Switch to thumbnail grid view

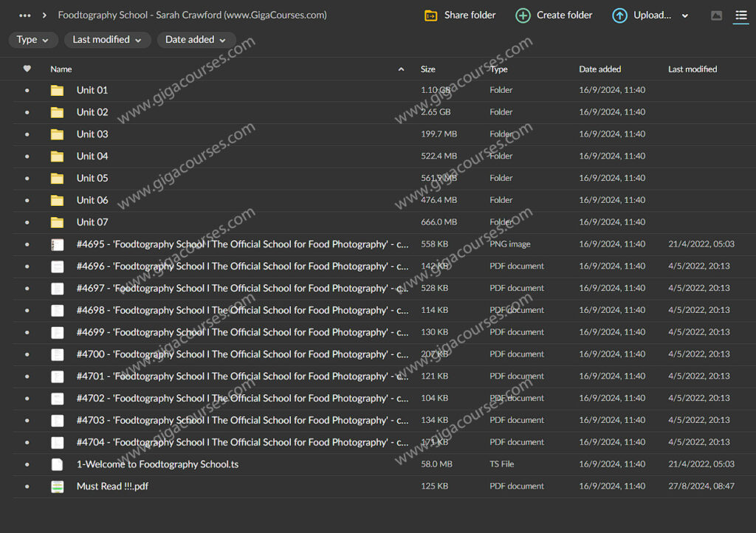[x=716, y=16]
